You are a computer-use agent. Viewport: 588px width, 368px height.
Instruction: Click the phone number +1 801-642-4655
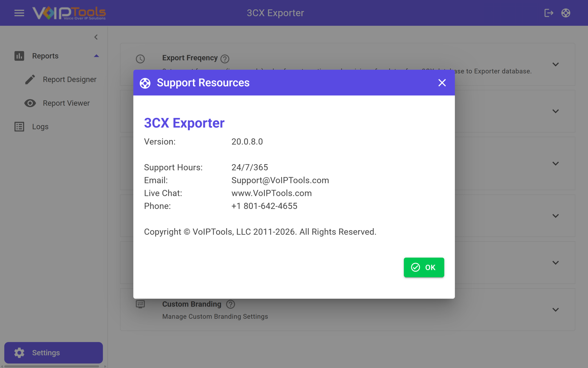(x=264, y=206)
